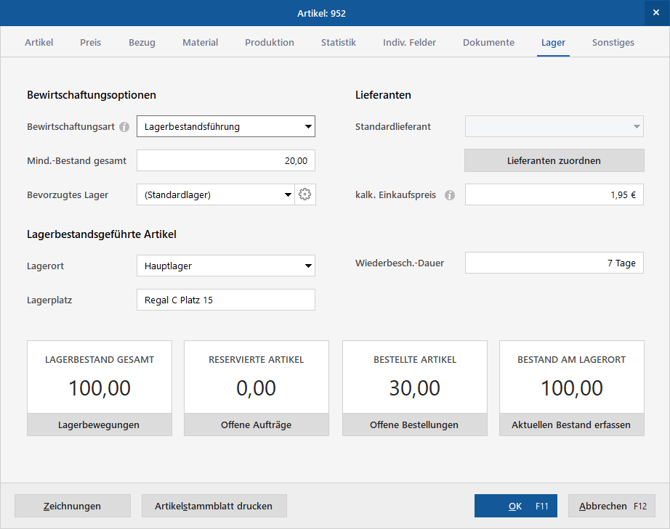Select the Dokumente tab
The height and width of the screenshot is (529, 670).
pyautogui.click(x=488, y=43)
